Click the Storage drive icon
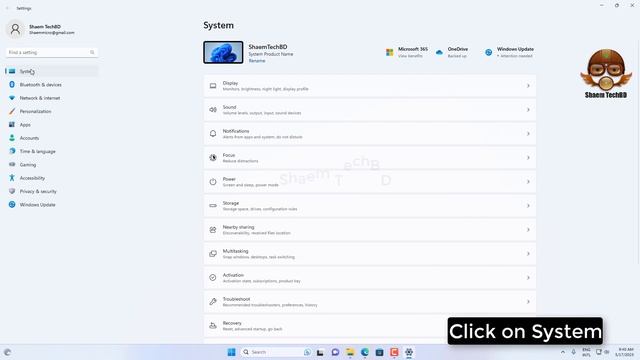This screenshot has height=360, width=640. 213,206
